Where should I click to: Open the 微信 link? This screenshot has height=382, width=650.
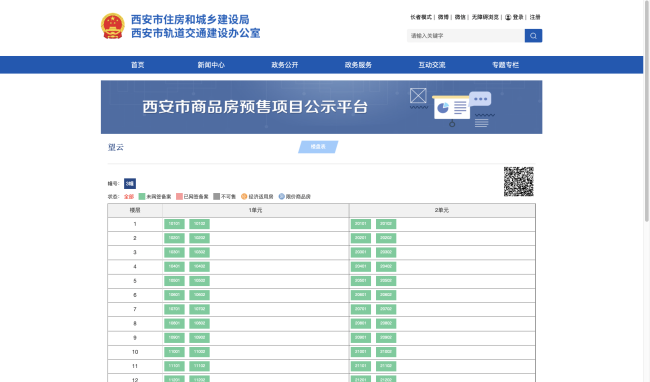[460, 17]
